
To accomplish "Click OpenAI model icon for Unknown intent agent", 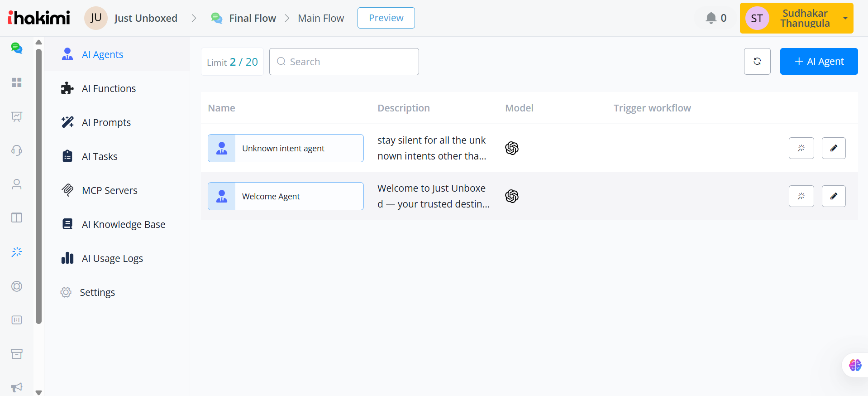I will [512, 148].
